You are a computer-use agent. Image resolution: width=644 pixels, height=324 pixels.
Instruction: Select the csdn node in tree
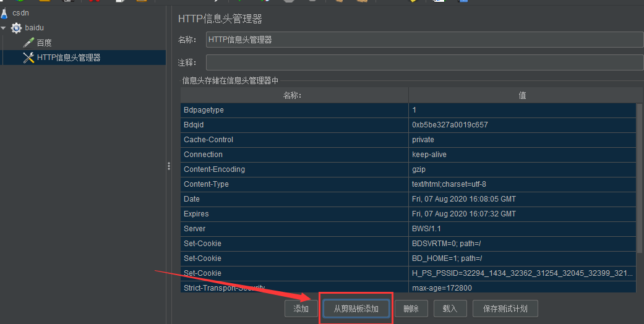[x=20, y=13]
